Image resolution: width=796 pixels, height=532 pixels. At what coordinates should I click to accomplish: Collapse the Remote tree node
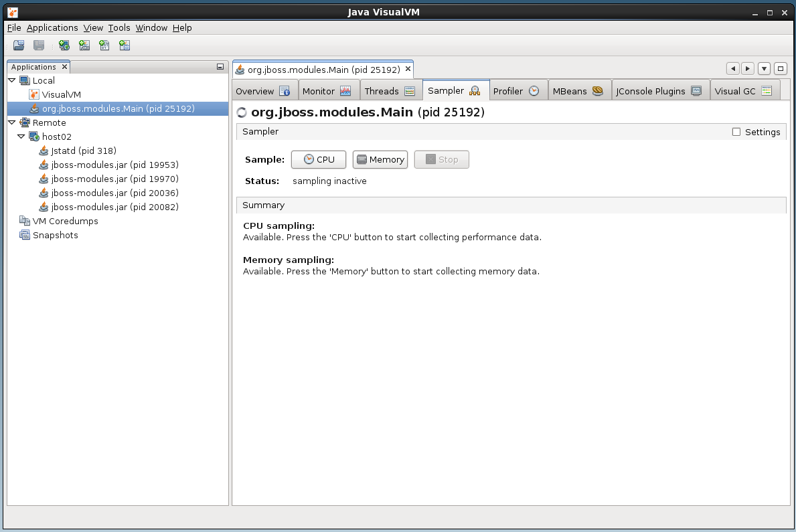click(11, 122)
